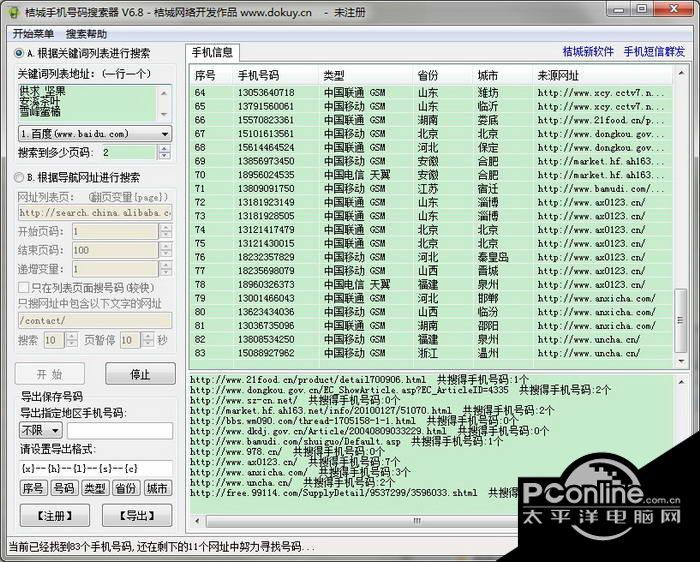Increase 搜索到多少页码 value with up arrow
700x562 pixels.
(164, 149)
